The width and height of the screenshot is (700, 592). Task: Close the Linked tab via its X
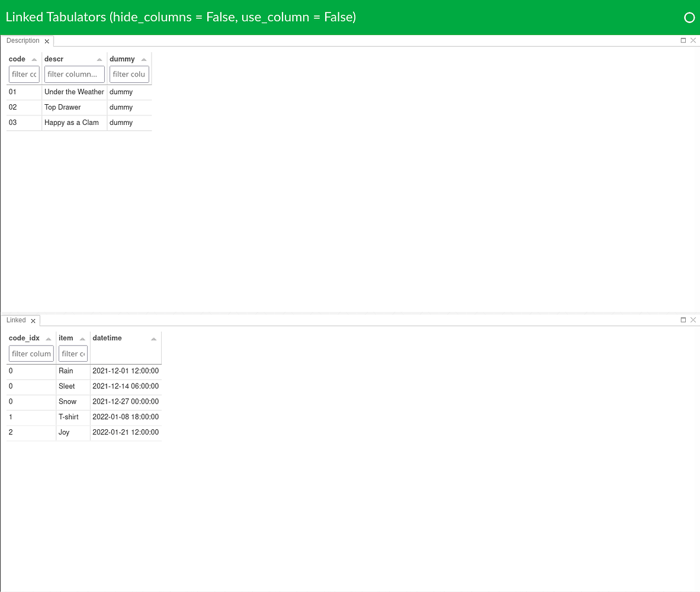(33, 320)
